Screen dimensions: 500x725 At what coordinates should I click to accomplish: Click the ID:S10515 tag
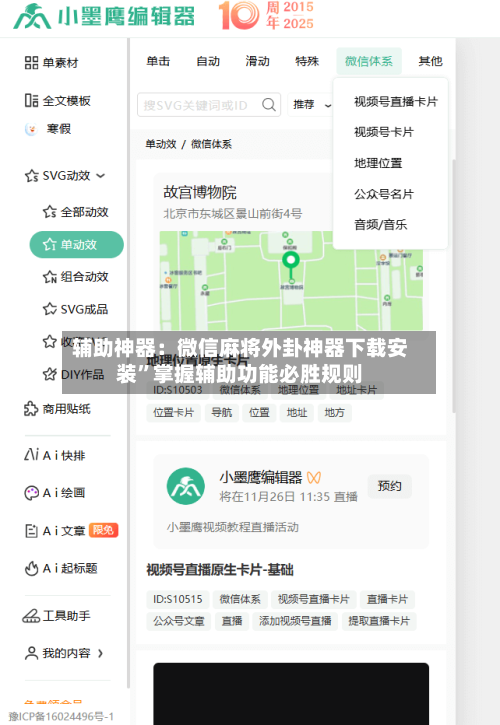tap(178, 599)
